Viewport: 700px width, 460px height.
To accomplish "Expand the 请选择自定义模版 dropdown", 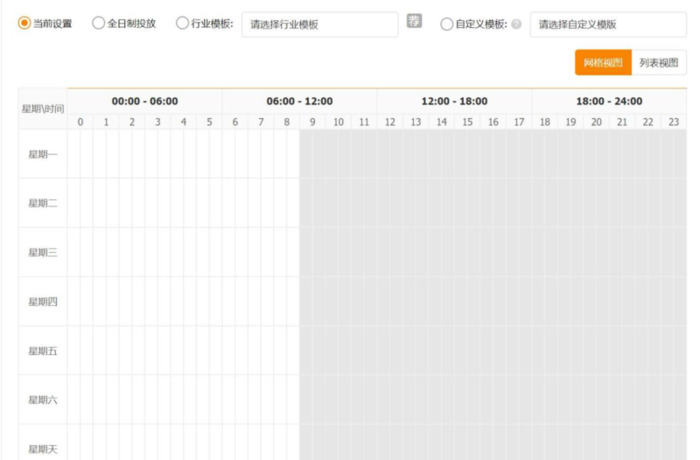I will (x=607, y=24).
